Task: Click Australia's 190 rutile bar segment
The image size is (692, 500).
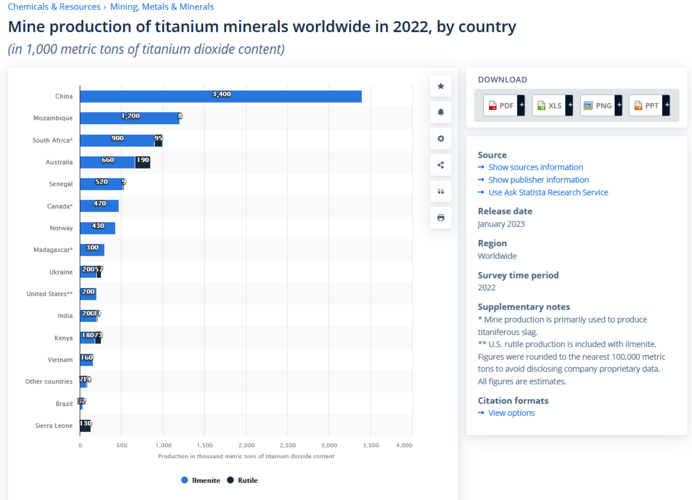Action: pyautogui.click(x=143, y=162)
